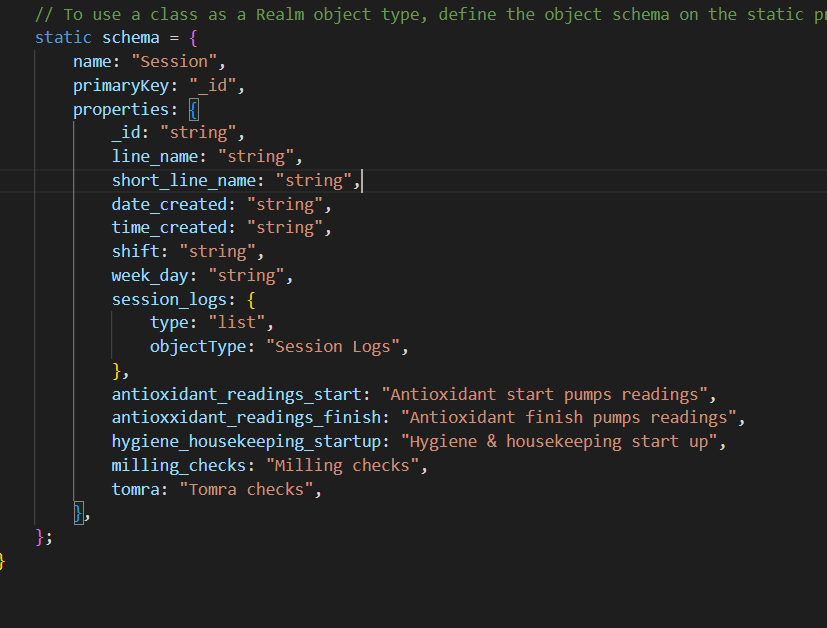Viewport: 827px width, 628px height.
Task: Place cursor at end of short_line_name line
Action: click(x=361, y=180)
